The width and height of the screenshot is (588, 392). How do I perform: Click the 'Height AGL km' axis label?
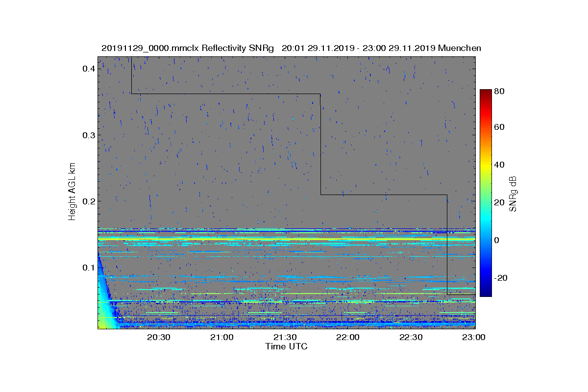(x=72, y=192)
